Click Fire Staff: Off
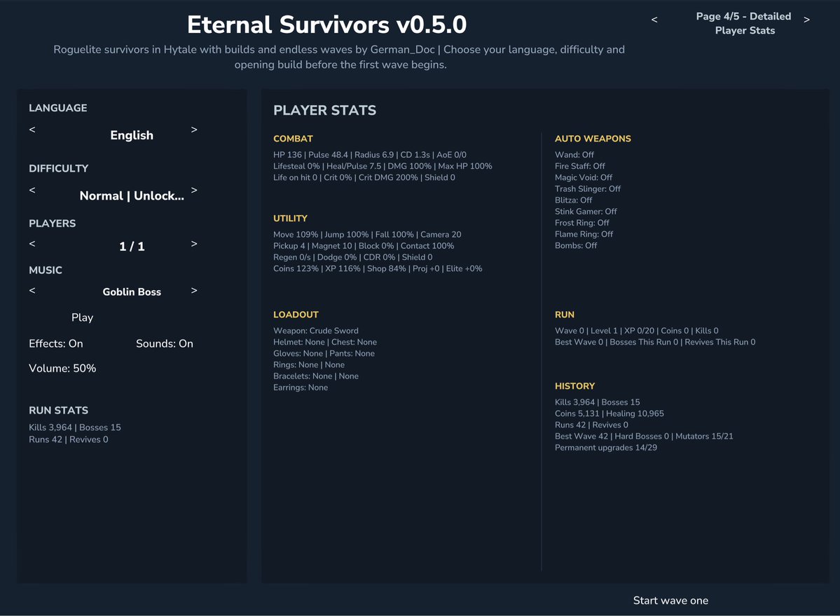The height and width of the screenshot is (616, 840). (x=580, y=166)
